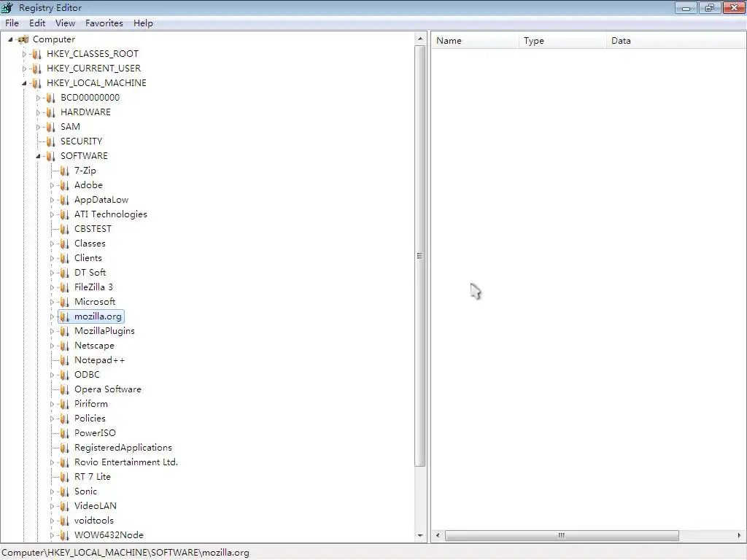Click the PowerISO folder icon
Image resolution: width=747 pixels, height=560 pixels.
pyautogui.click(x=65, y=433)
